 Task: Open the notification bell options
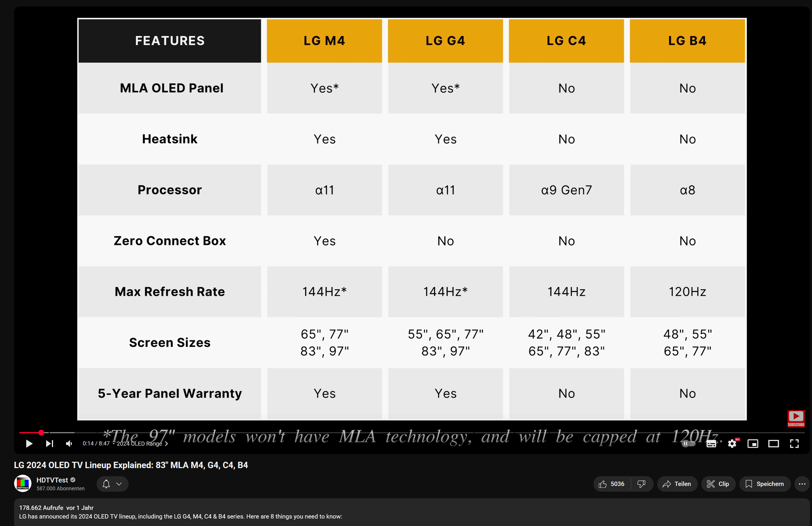click(112, 484)
